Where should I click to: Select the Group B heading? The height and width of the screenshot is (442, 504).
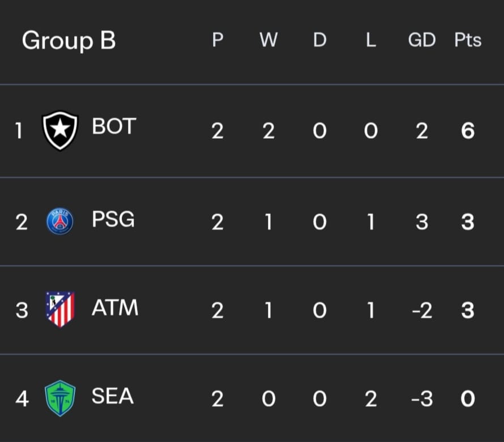click(x=69, y=41)
